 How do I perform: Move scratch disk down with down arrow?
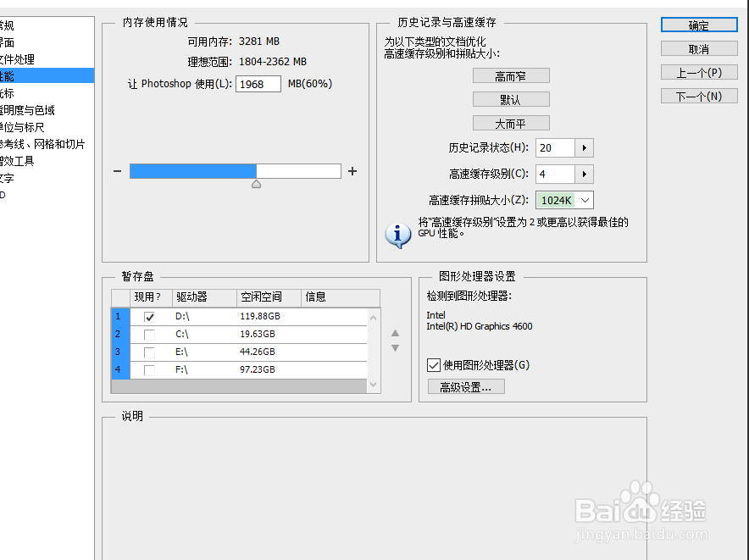click(395, 348)
